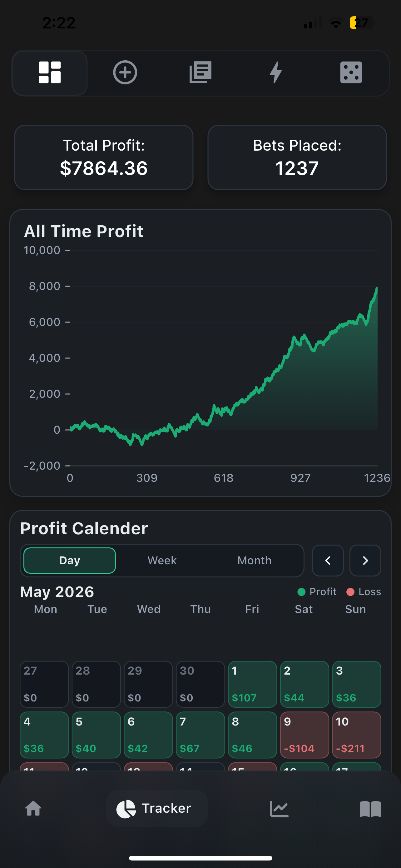Screen dimensions: 401x868
Task: Select May 7 with $67 profit
Action: [x=200, y=735]
